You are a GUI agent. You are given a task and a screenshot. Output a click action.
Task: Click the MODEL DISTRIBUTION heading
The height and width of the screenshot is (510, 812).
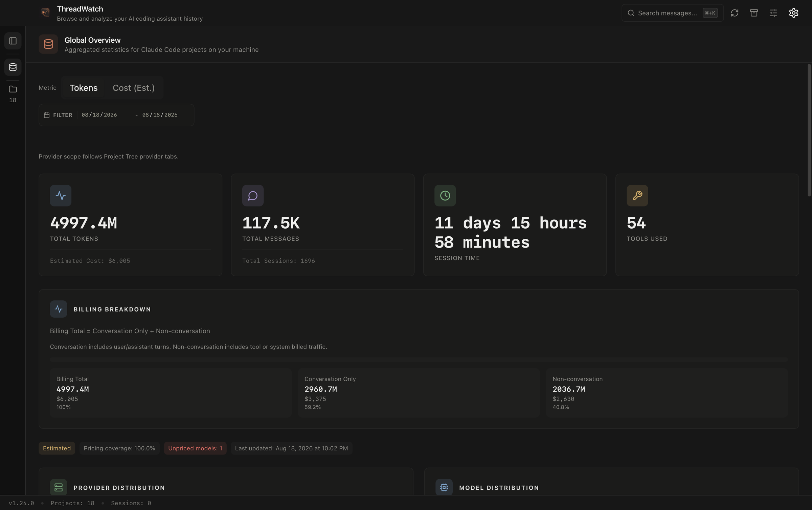(x=499, y=488)
